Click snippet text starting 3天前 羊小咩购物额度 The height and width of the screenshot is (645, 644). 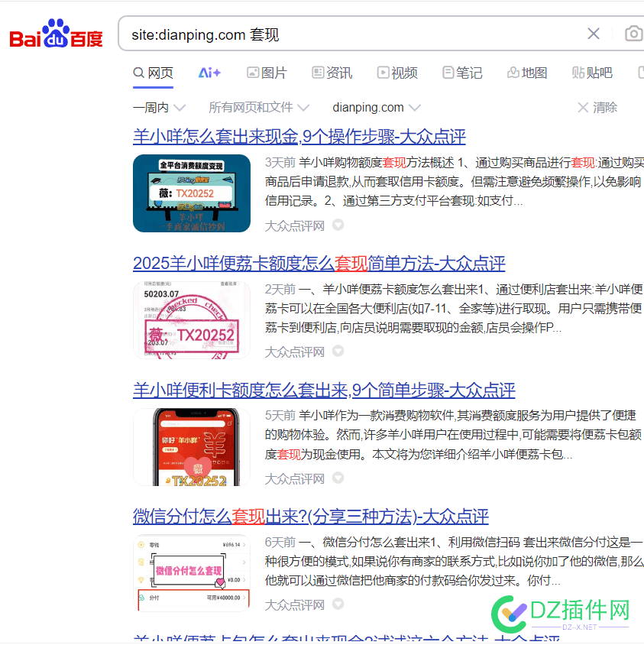coord(454,182)
